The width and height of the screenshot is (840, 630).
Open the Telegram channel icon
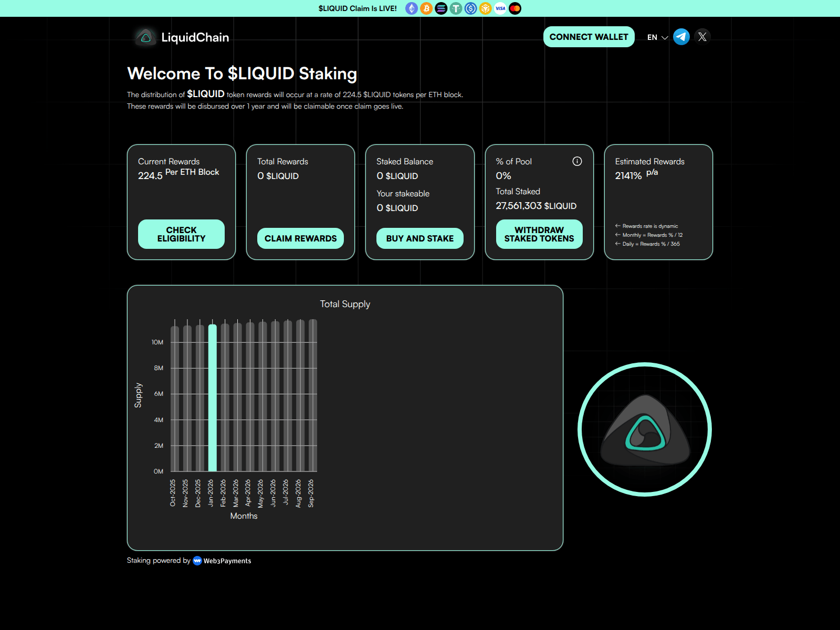681,37
